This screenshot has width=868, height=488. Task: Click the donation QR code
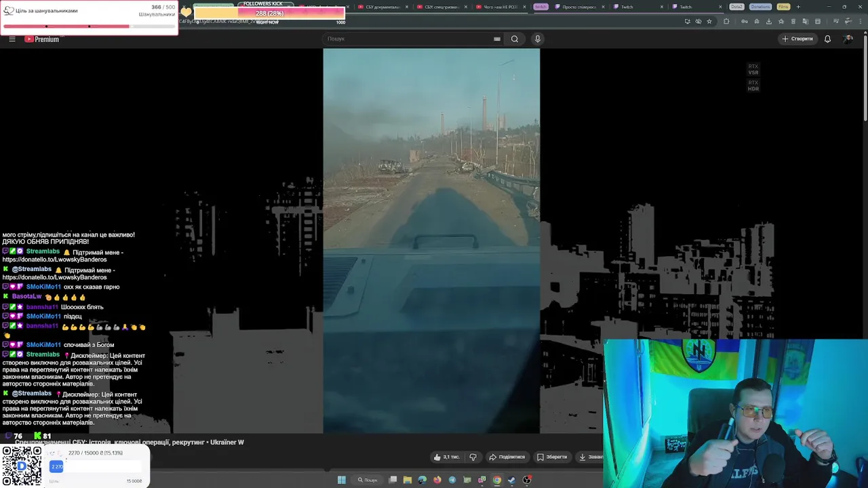coord(21,465)
